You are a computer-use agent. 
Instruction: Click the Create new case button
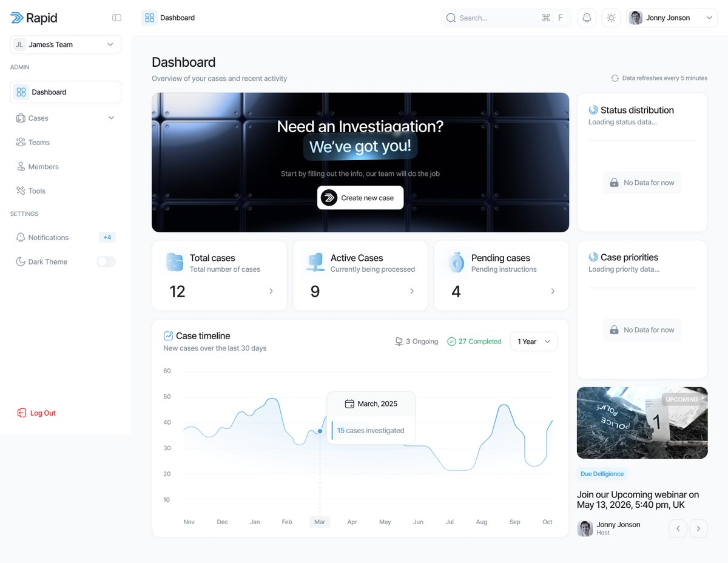(x=360, y=197)
